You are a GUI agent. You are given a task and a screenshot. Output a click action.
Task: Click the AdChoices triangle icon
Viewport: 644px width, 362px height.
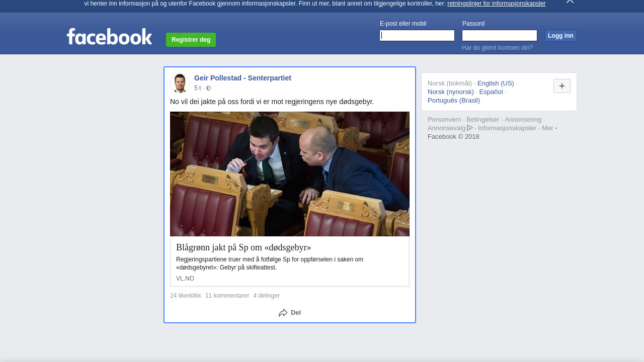click(x=470, y=128)
